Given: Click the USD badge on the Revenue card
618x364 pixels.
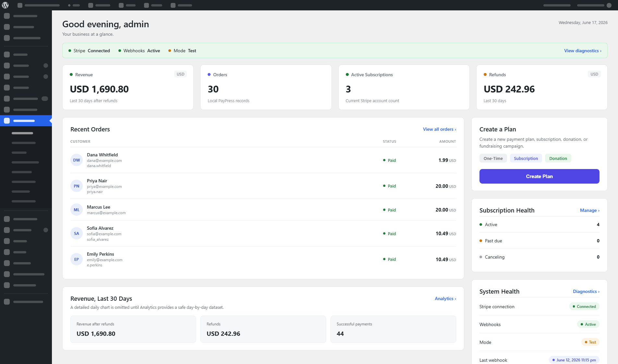Looking at the screenshot, I should coord(180,74).
